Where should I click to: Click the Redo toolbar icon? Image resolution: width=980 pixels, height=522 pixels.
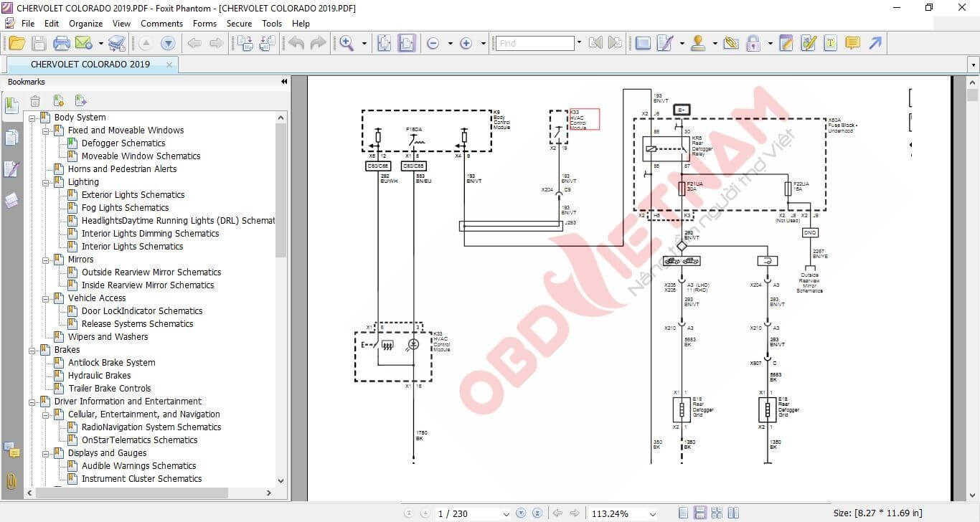tap(317, 43)
